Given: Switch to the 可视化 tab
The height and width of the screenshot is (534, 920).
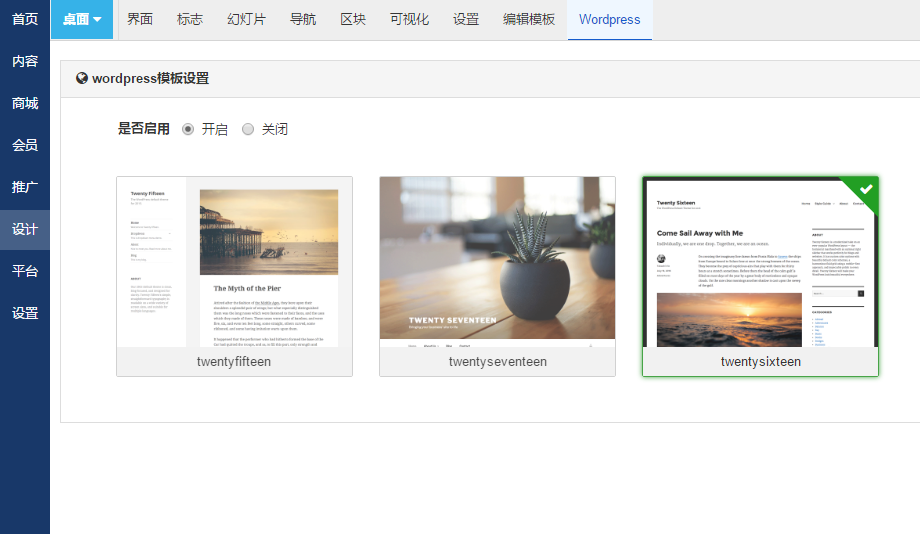Looking at the screenshot, I should 409,19.
